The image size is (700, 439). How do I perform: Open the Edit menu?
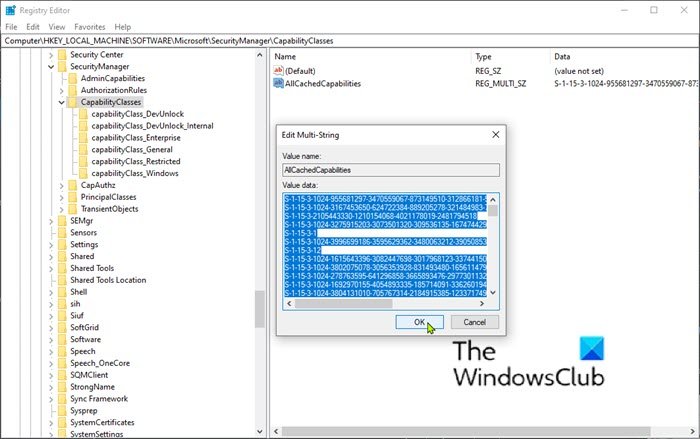(33, 27)
